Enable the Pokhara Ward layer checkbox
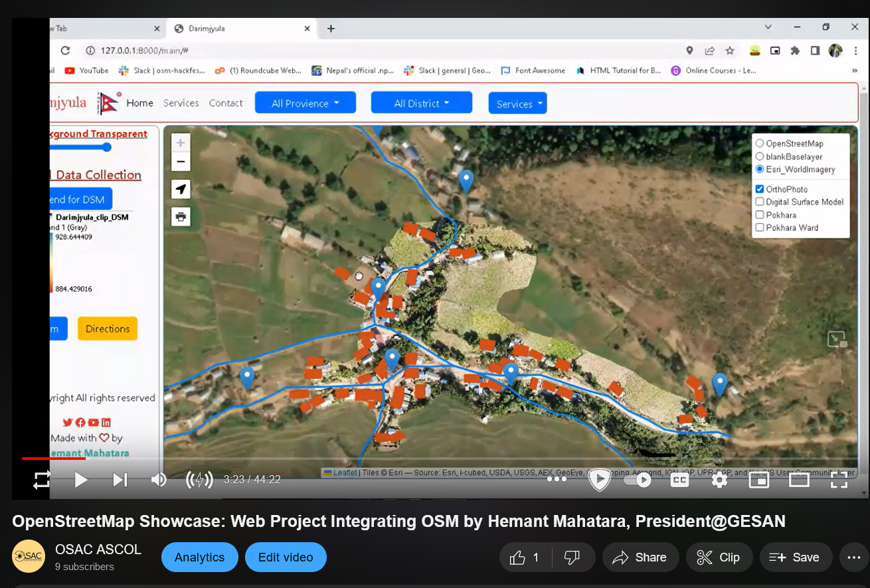Image resolution: width=870 pixels, height=588 pixels. point(760,228)
